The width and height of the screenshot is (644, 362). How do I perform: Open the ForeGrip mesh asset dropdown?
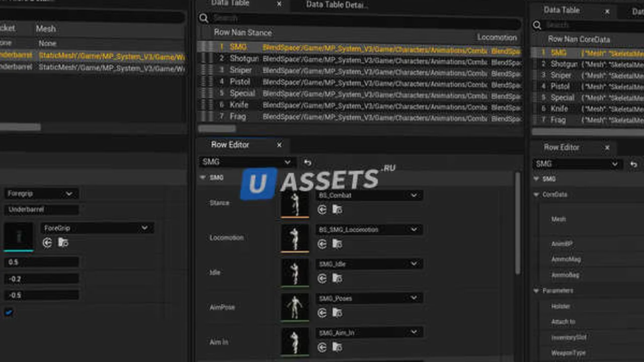coord(97,228)
